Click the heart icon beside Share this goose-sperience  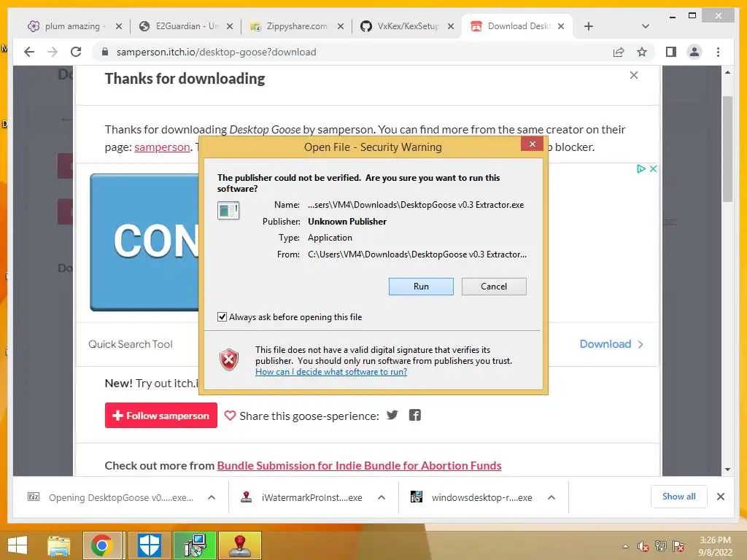click(230, 416)
